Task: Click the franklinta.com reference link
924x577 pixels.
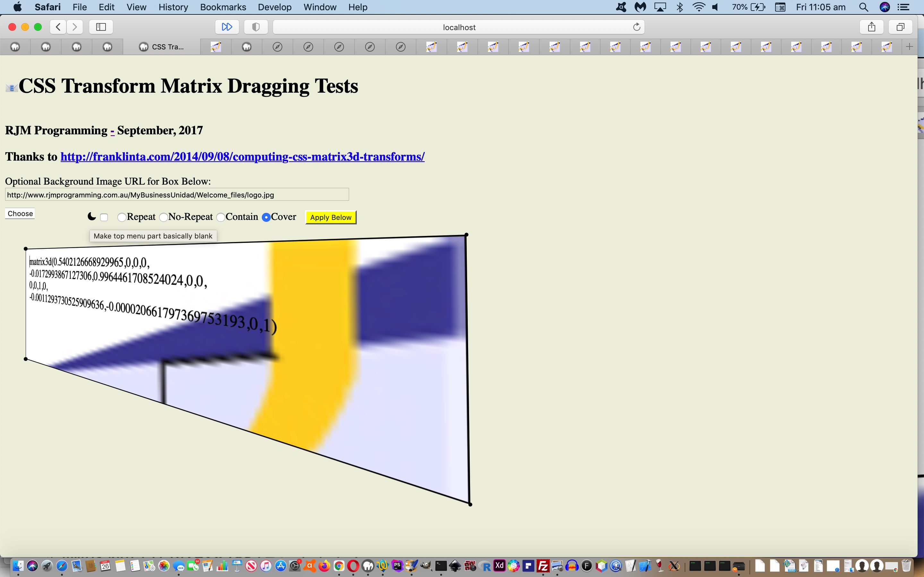Action: point(243,157)
